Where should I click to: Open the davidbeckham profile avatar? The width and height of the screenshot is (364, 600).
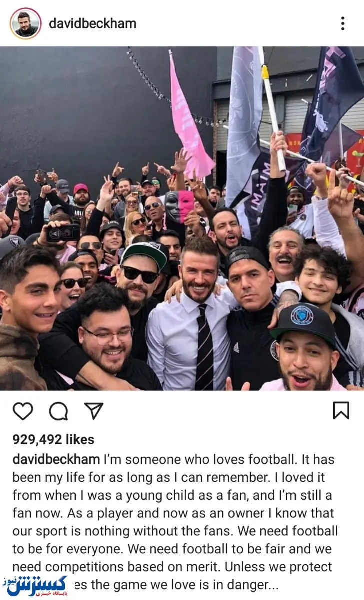[x=26, y=23]
